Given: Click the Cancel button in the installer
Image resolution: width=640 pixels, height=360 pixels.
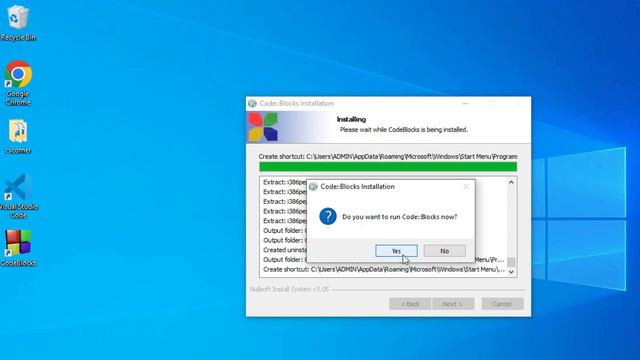Looking at the screenshot, I should point(502,304).
